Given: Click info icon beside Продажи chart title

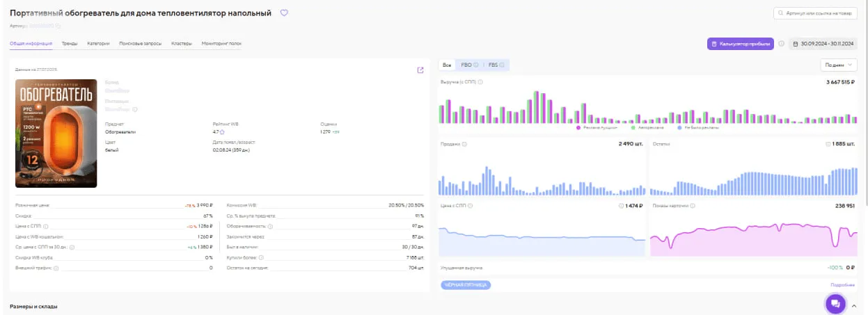Looking at the screenshot, I should 464,145.
